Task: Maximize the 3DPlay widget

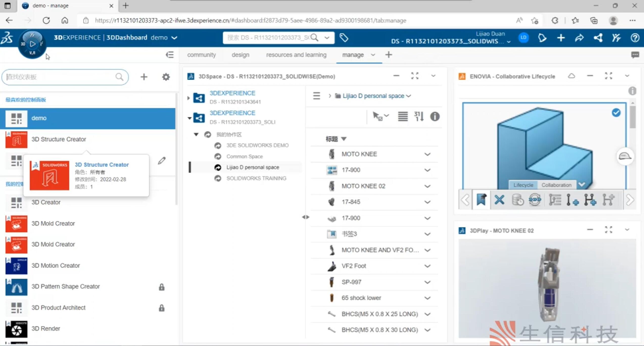Action: [x=608, y=230]
